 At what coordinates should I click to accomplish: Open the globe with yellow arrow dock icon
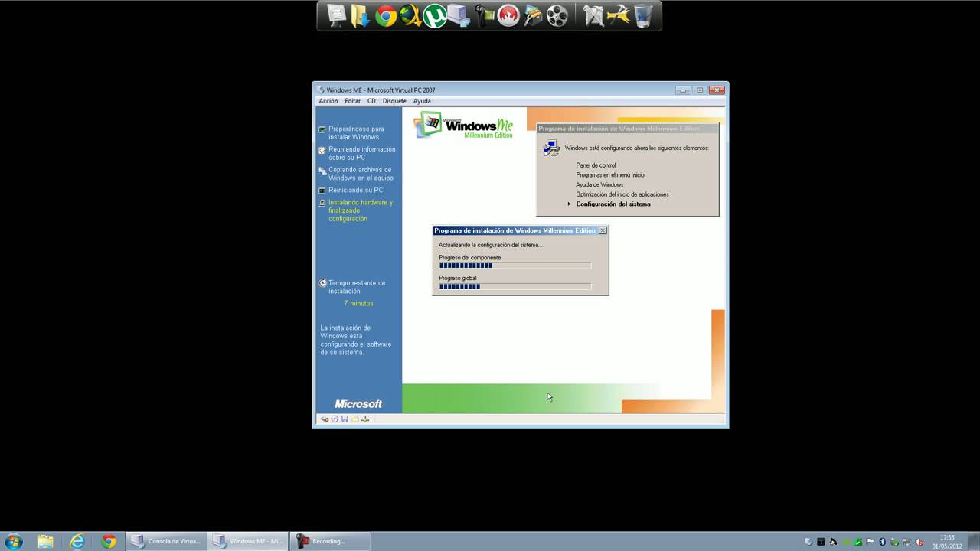(410, 15)
